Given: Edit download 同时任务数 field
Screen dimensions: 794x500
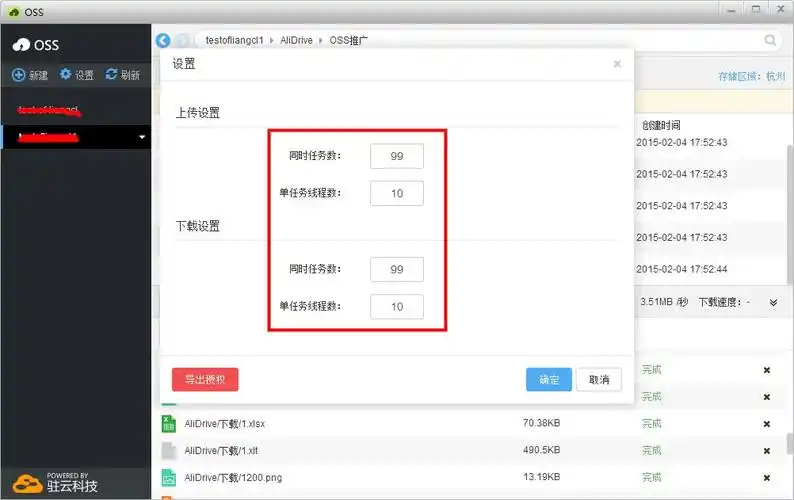Looking at the screenshot, I should click(x=397, y=270).
